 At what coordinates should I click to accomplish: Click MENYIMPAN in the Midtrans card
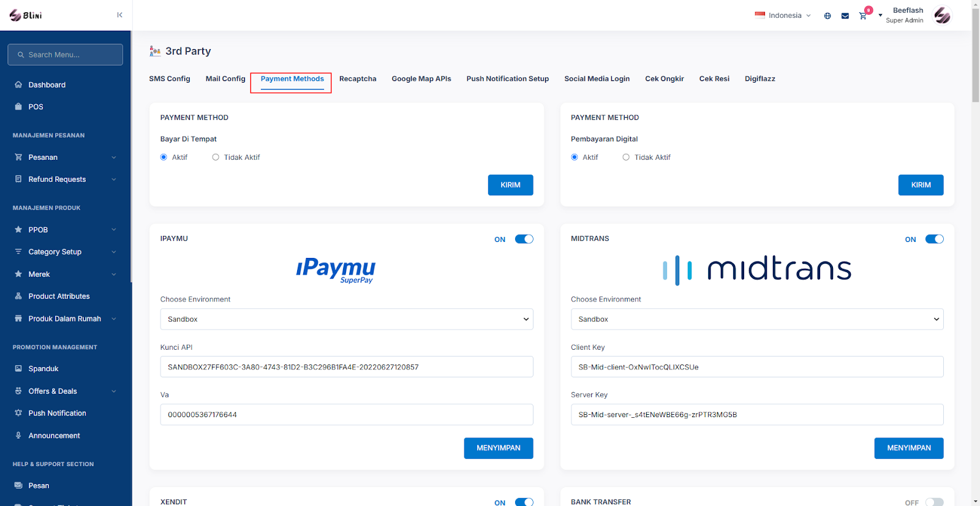tap(909, 448)
